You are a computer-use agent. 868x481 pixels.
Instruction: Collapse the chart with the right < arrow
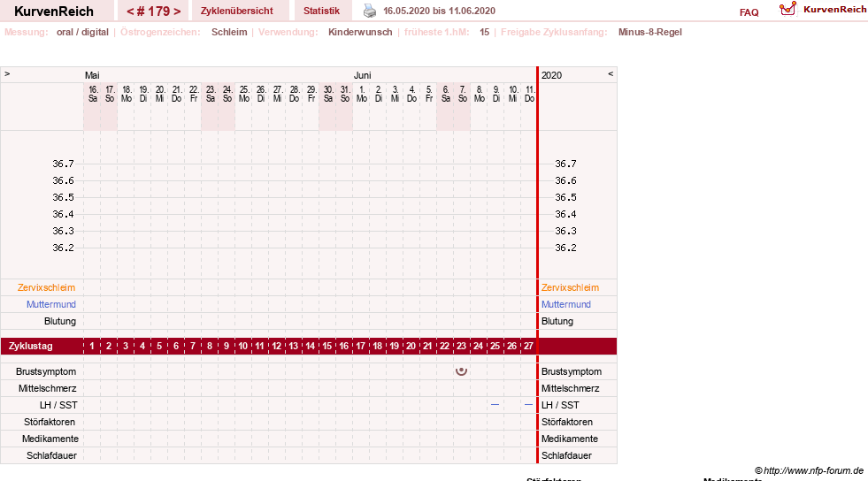611,73
